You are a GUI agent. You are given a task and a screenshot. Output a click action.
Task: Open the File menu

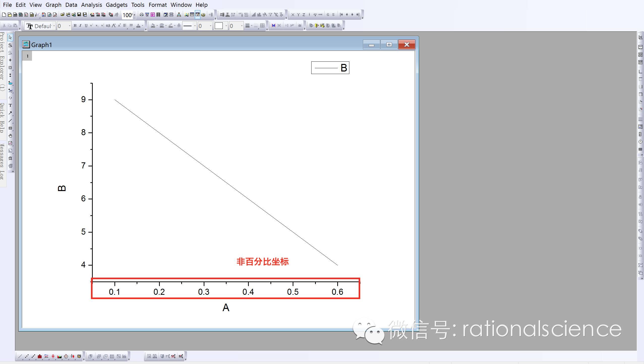(x=7, y=5)
